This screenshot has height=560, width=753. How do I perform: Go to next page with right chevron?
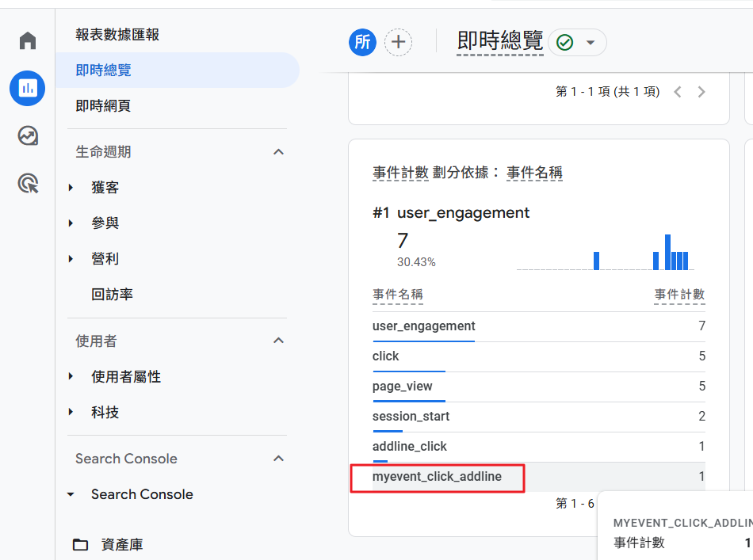click(701, 92)
